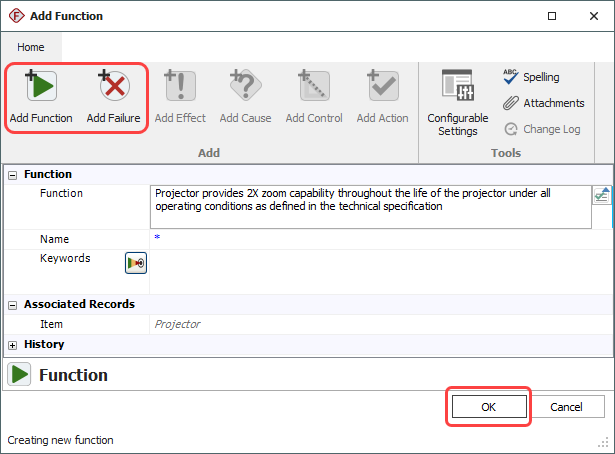The height and width of the screenshot is (454, 615).
Task: Click the Function description text box
Action: coord(370,205)
